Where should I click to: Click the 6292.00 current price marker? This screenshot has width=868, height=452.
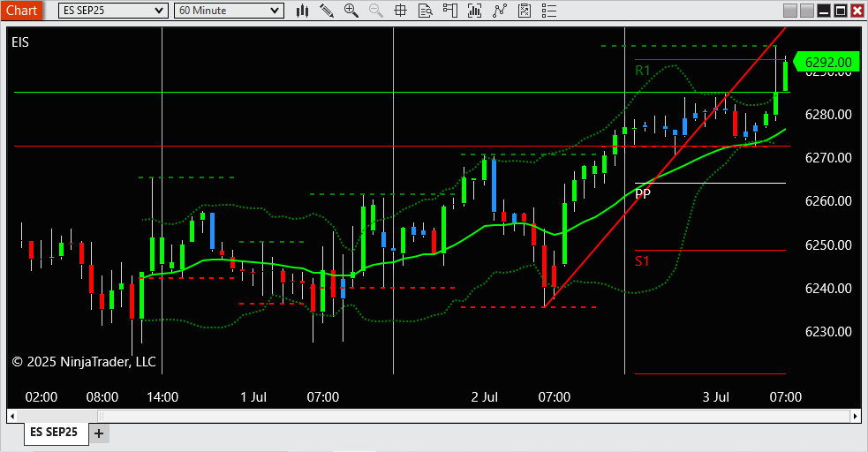(x=826, y=62)
